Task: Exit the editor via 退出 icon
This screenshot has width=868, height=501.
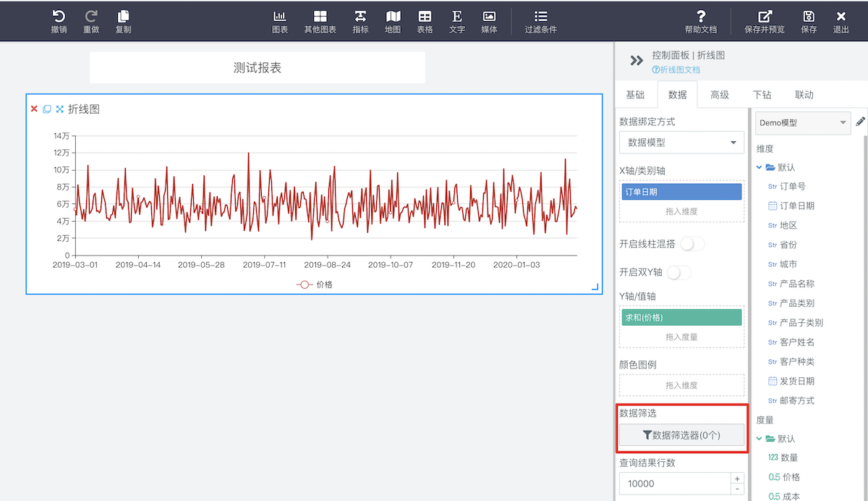Action: click(841, 21)
